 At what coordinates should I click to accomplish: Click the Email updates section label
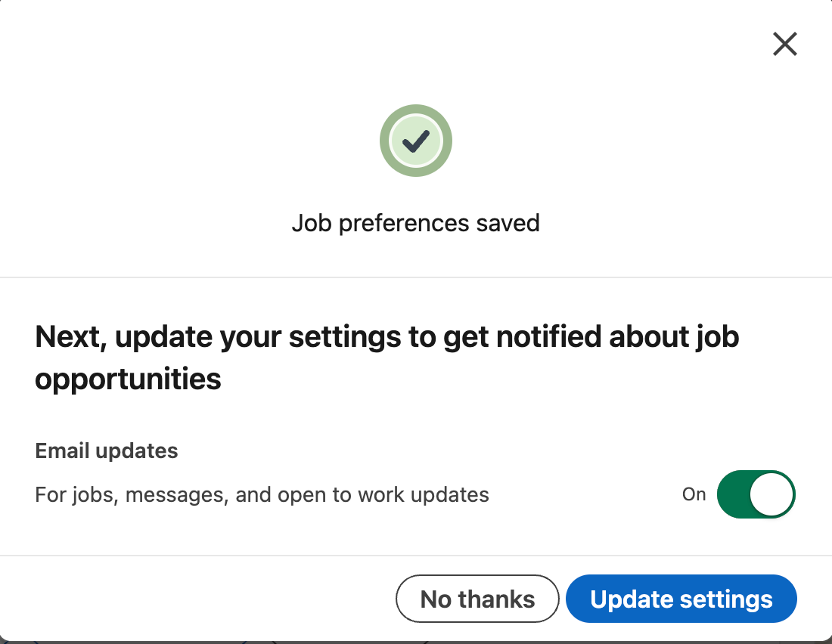[x=106, y=450]
